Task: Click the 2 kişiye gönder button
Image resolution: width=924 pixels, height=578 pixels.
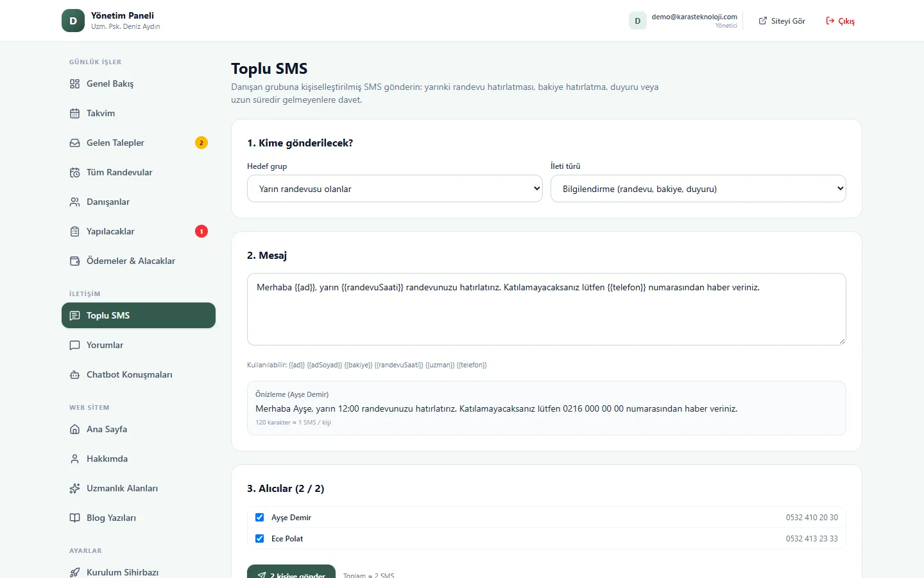Action: pos(291,572)
